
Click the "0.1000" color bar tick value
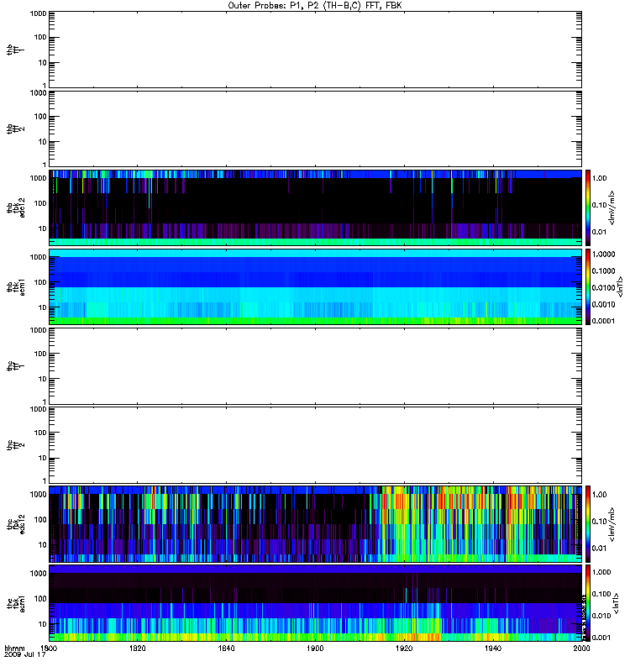(603, 270)
